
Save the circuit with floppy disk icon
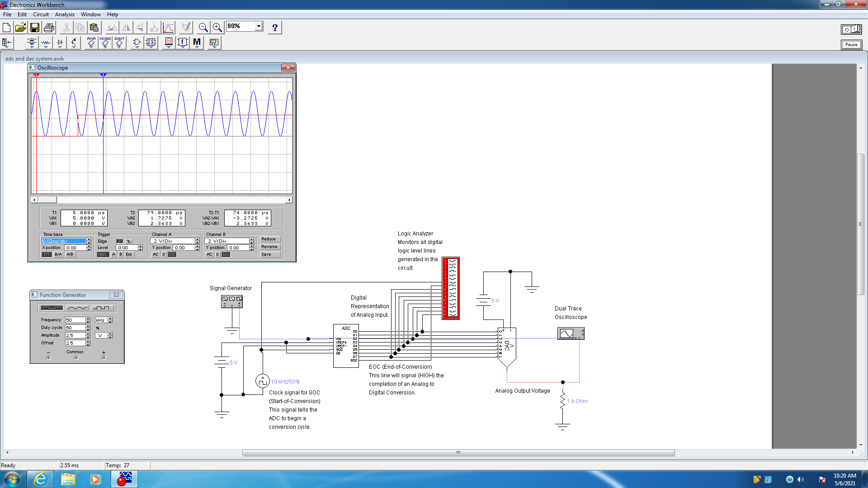pos(35,28)
